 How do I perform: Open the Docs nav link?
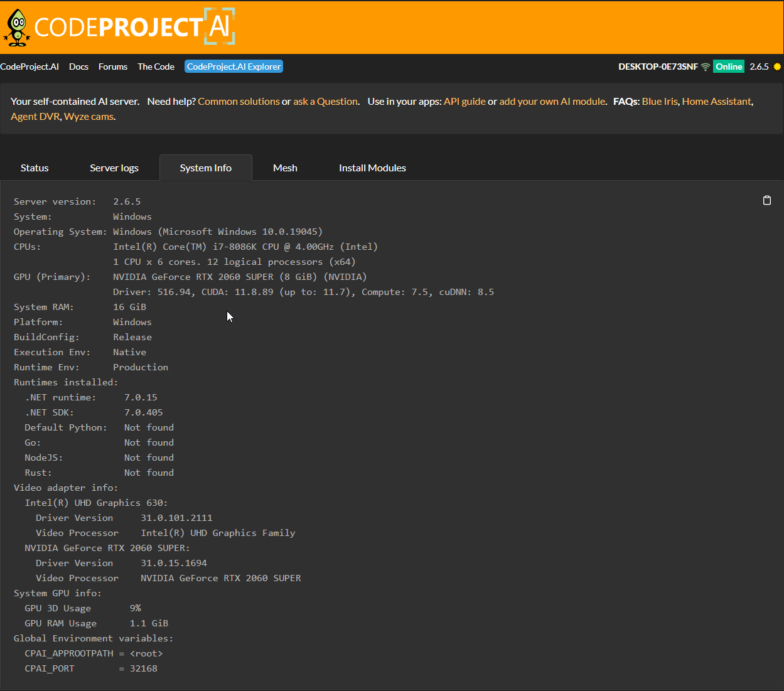pos(78,67)
